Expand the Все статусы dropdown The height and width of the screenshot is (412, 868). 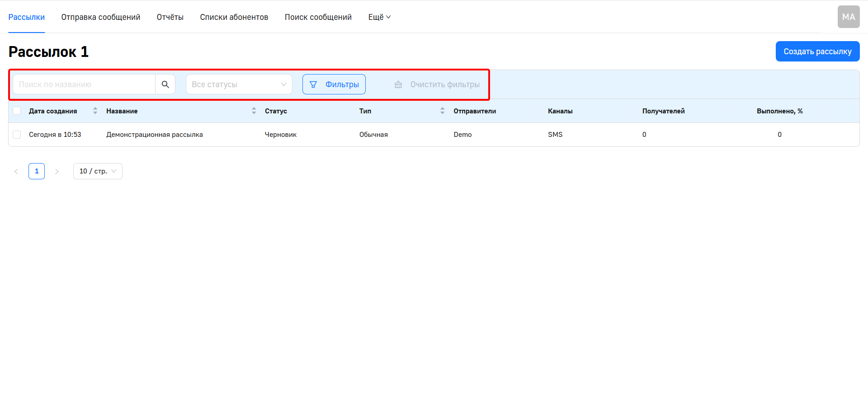point(239,84)
